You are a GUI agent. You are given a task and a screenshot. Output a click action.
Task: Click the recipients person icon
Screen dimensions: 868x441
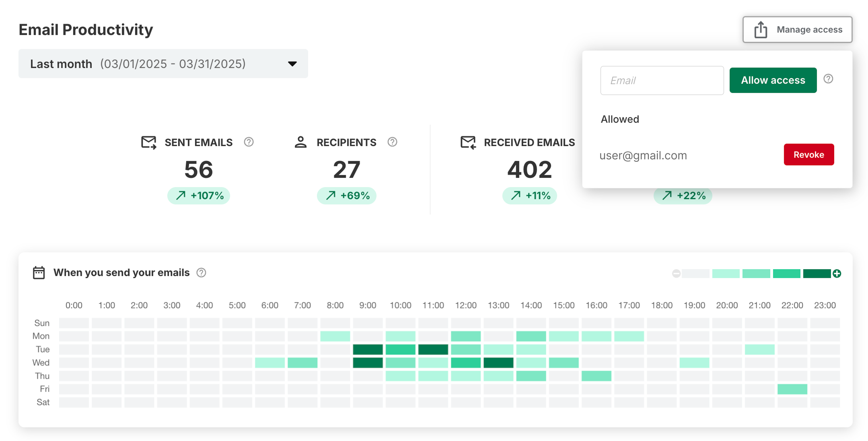[x=300, y=142]
